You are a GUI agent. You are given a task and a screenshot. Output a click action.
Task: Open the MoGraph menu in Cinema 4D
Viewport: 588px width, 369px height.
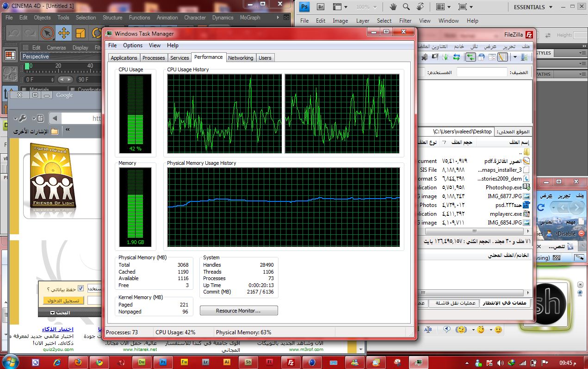pos(250,18)
